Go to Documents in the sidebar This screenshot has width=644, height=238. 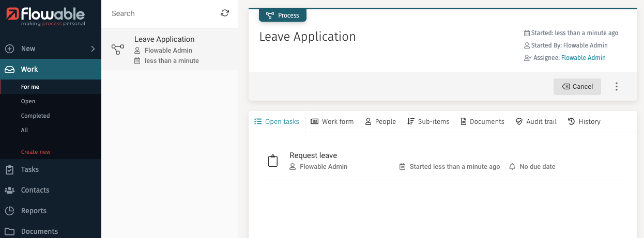[39, 231]
